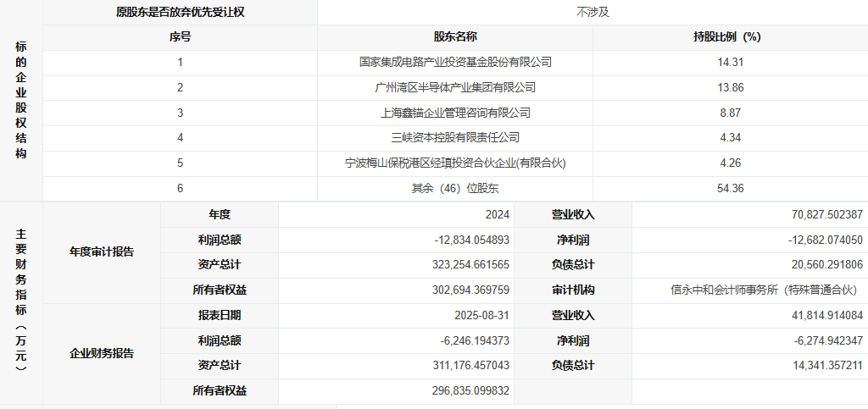
Task: Select the 三峡资本控股有限责任公司 row name
Action: [x=455, y=137]
